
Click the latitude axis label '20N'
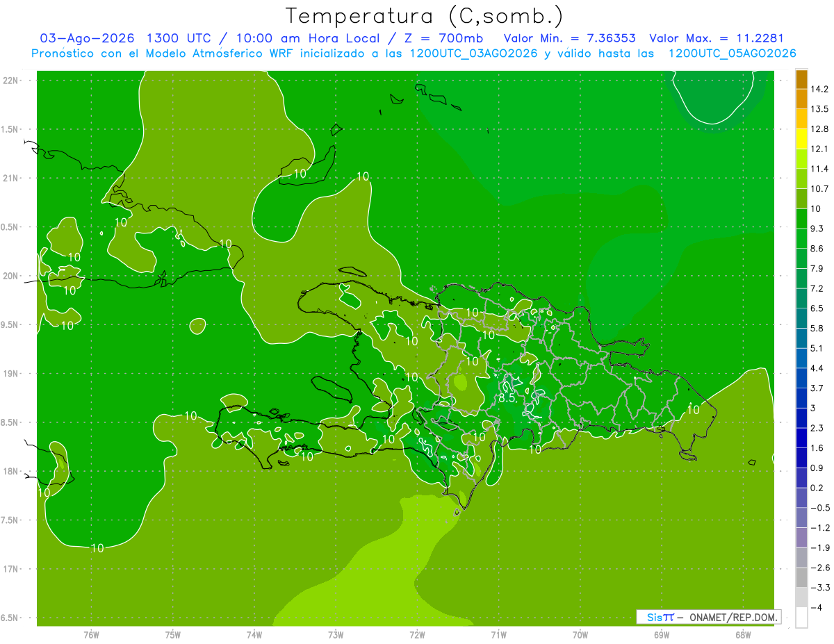[x=10, y=276]
